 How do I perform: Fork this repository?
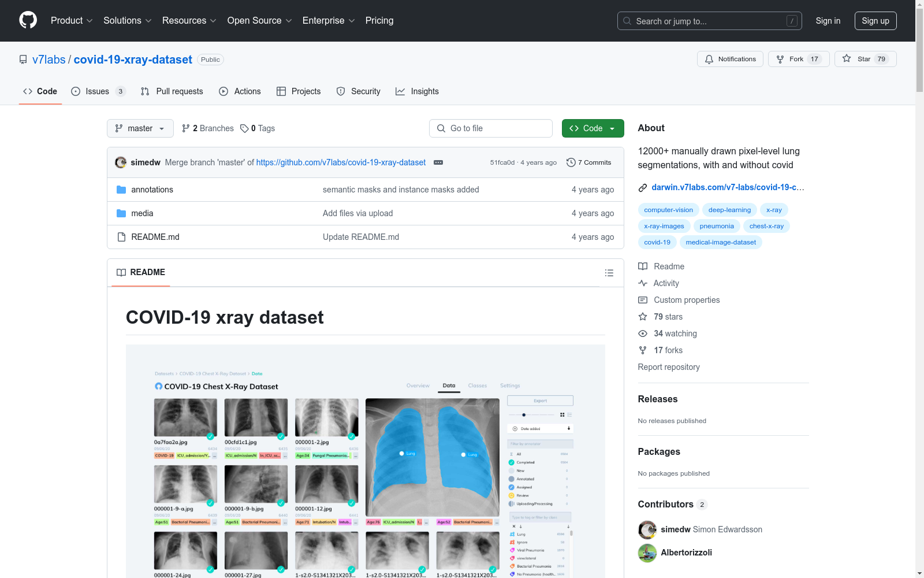pyautogui.click(x=799, y=59)
